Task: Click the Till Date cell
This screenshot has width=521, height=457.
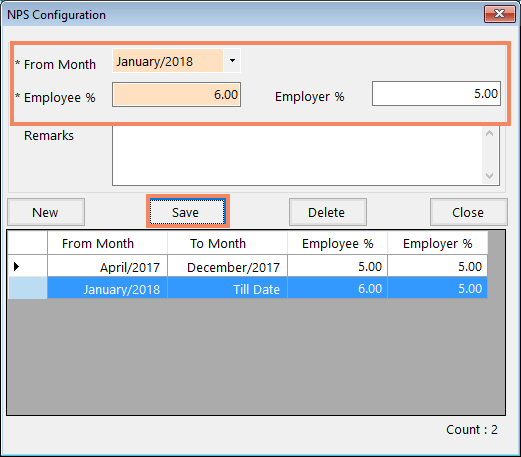Action: coord(227,288)
